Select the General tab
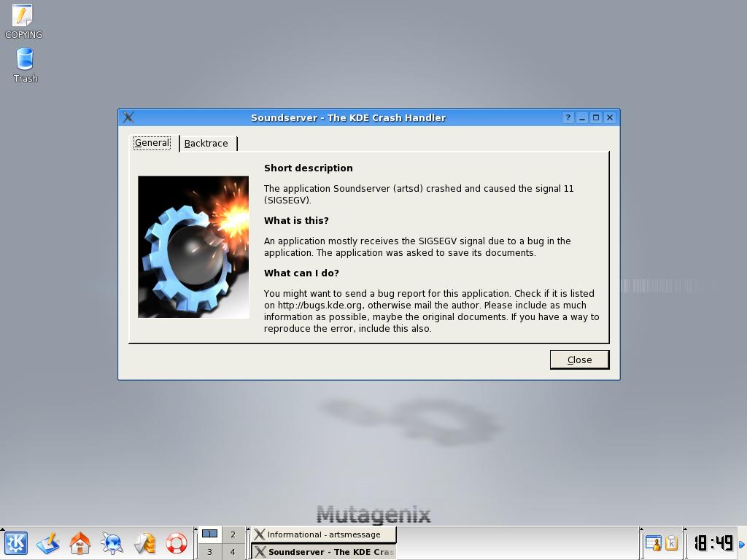 152,142
